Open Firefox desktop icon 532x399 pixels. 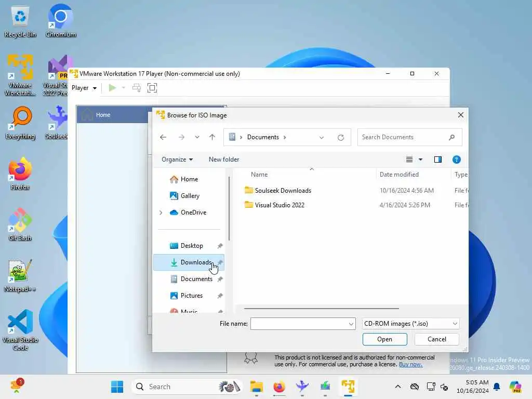[x=20, y=174]
